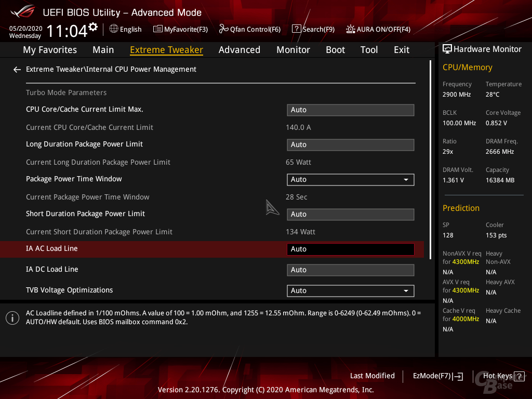Click the back arrow to leave this submenu
This screenshot has height=399, width=532.
(x=17, y=70)
